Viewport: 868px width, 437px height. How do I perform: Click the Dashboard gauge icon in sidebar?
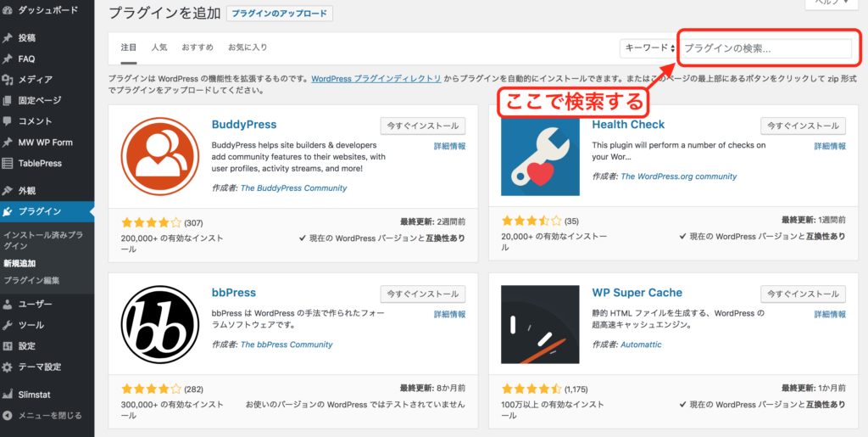pyautogui.click(x=8, y=10)
